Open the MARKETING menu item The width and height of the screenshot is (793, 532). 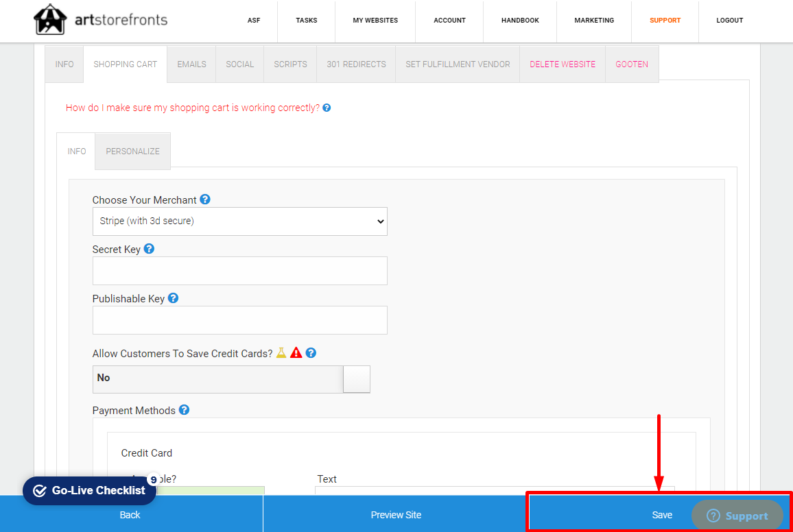[x=594, y=21]
